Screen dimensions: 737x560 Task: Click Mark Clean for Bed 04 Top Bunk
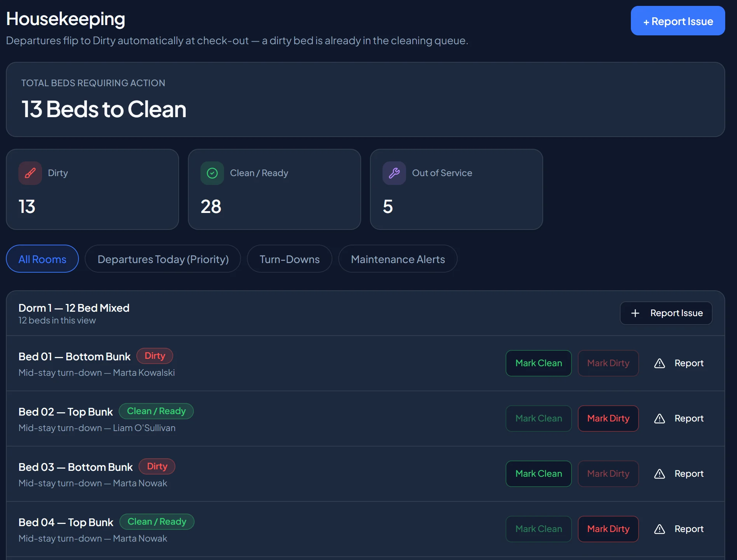coord(539,529)
